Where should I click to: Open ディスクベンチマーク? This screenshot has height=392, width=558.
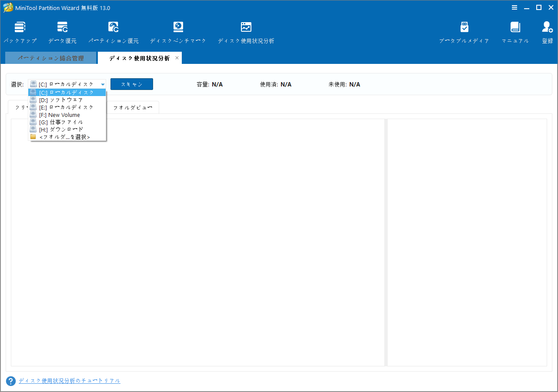[x=178, y=31]
